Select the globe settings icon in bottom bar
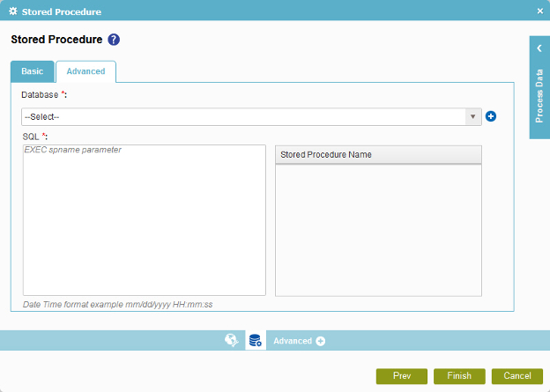 tap(232, 340)
